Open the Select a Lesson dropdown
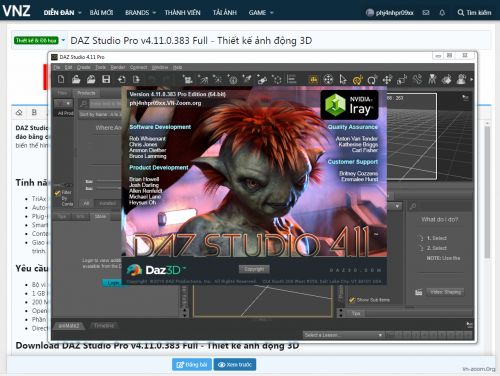Image resolution: width=500 pixels, height=376 pixels. click(x=343, y=335)
